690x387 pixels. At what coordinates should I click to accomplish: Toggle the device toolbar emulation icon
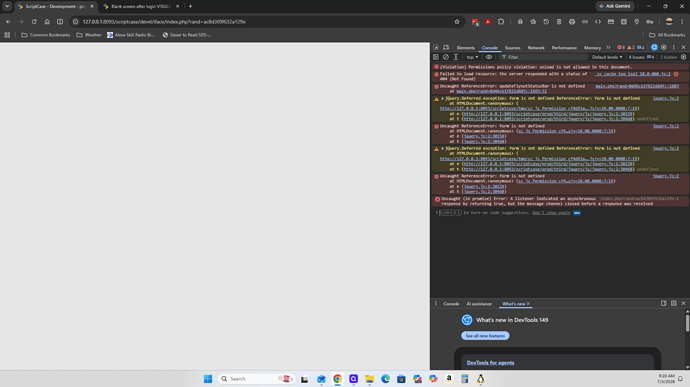446,48
